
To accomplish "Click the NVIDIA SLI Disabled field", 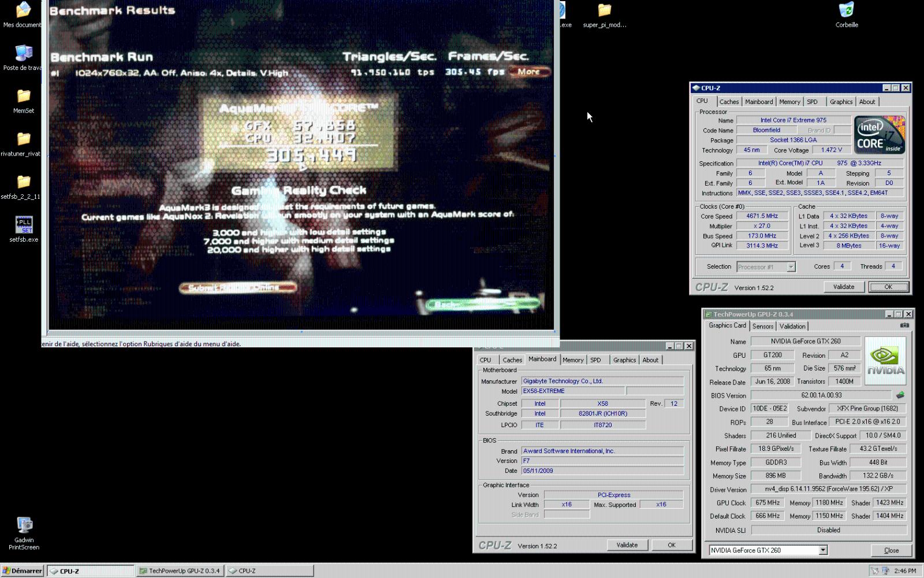I will point(828,530).
